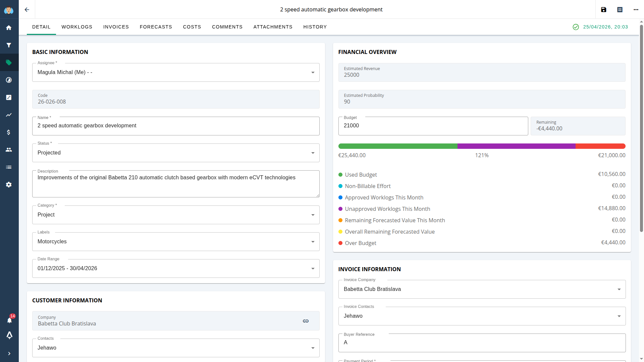
Task: Expand sidebar with chevron arrow
Action: tap(9, 353)
